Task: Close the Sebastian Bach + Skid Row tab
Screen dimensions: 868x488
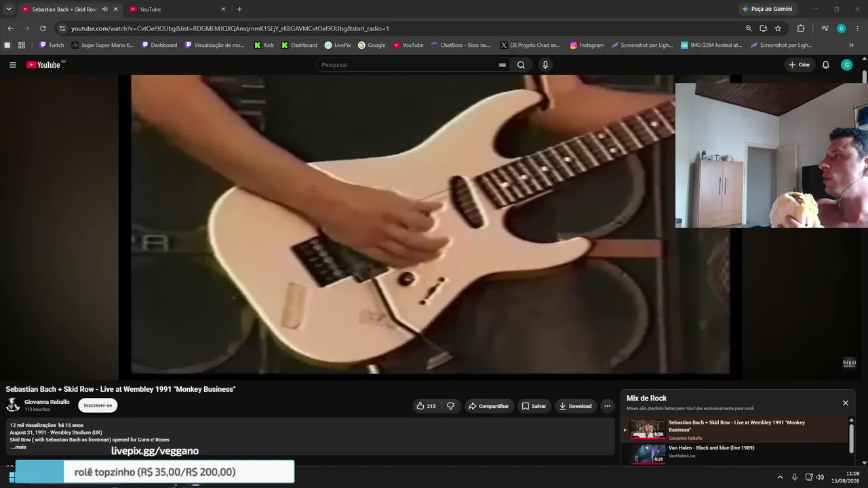Action: (x=115, y=9)
